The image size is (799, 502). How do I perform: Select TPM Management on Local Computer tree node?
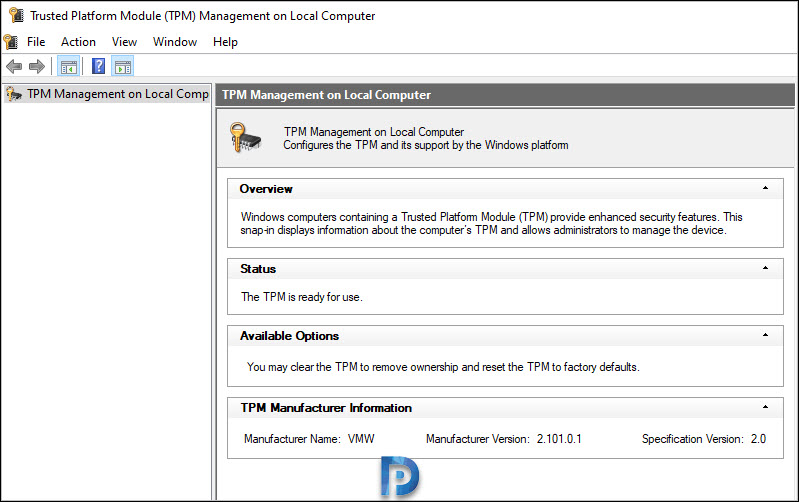pyautogui.click(x=117, y=94)
